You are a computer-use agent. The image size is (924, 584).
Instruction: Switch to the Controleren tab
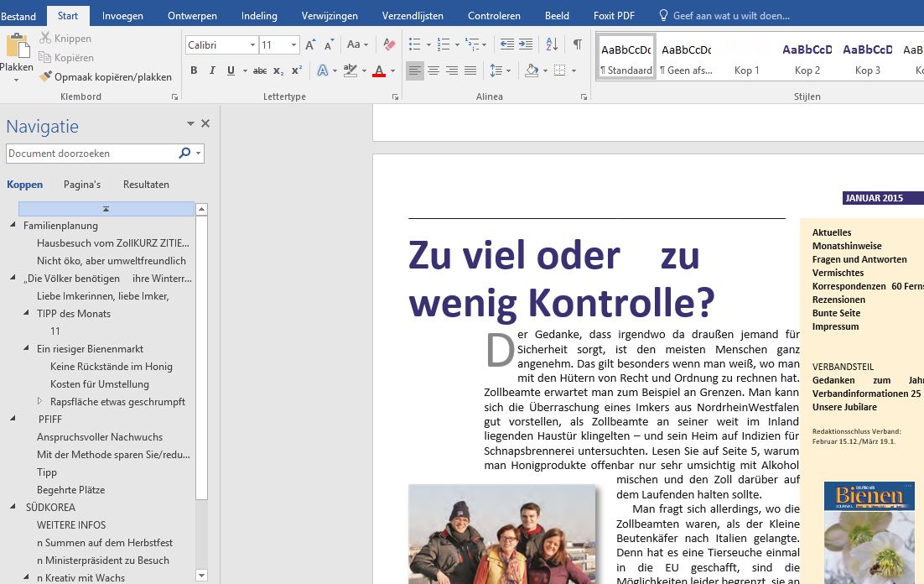pyautogui.click(x=494, y=16)
